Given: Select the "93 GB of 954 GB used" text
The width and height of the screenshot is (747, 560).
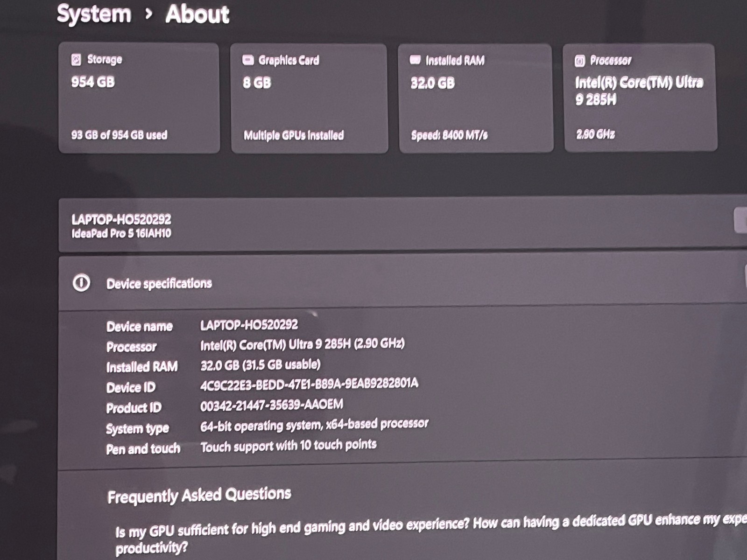Looking at the screenshot, I should pyautogui.click(x=119, y=135).
